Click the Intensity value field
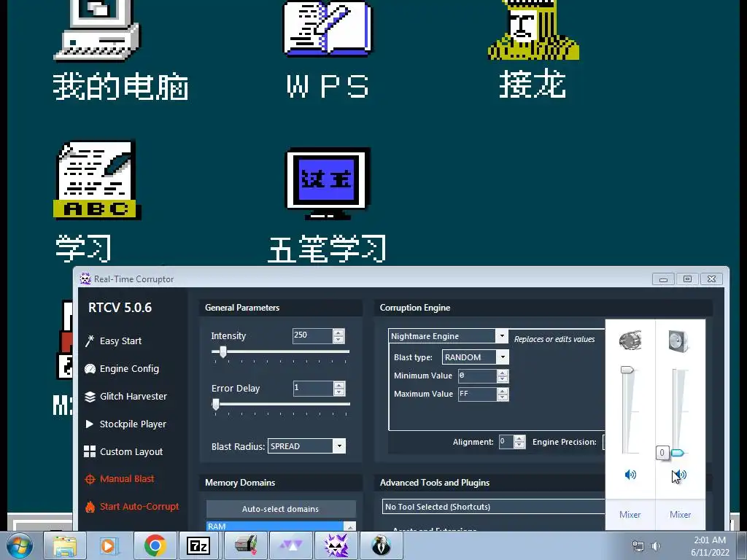 tap(312, 335)
